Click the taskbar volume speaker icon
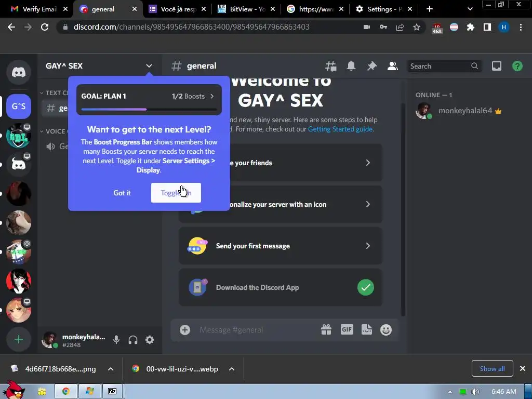532x399 pixels. click(x=475, y=392)
